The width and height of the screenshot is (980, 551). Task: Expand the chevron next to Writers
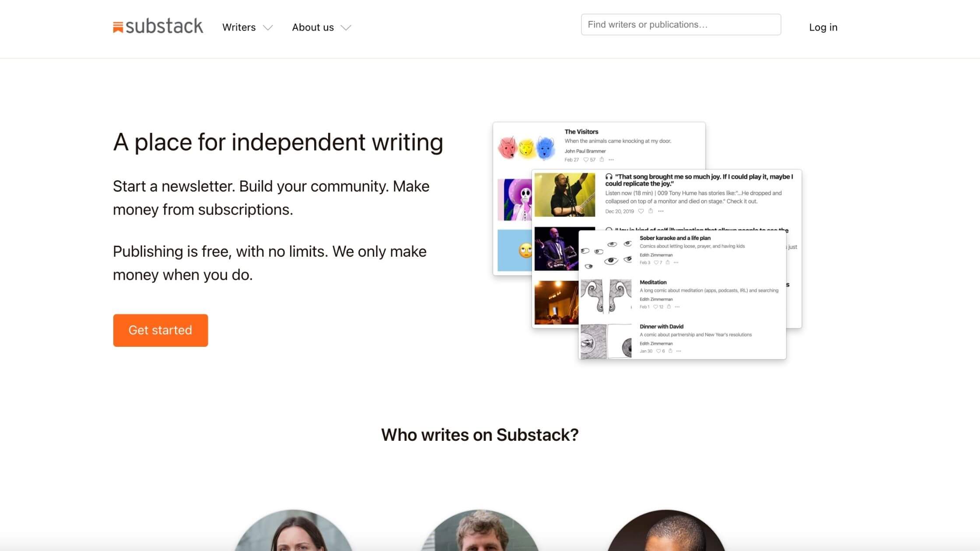click(x=268, y=28)
